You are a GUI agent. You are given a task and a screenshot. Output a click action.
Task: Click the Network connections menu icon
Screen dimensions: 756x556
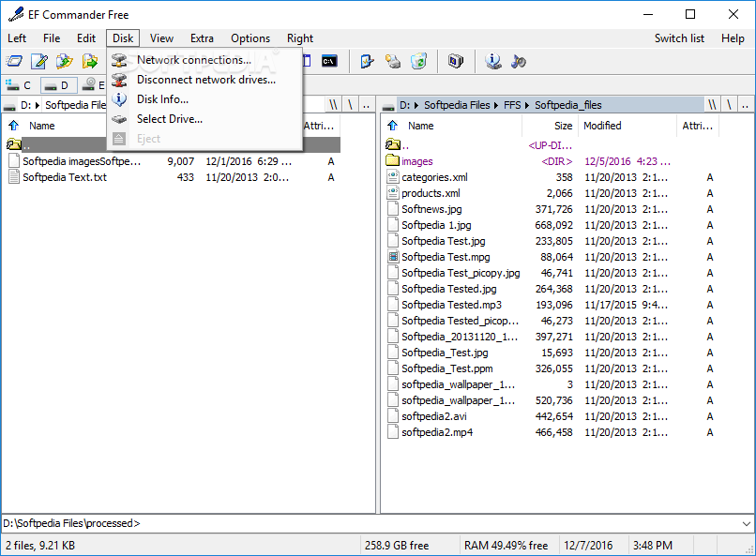point(119,60)
